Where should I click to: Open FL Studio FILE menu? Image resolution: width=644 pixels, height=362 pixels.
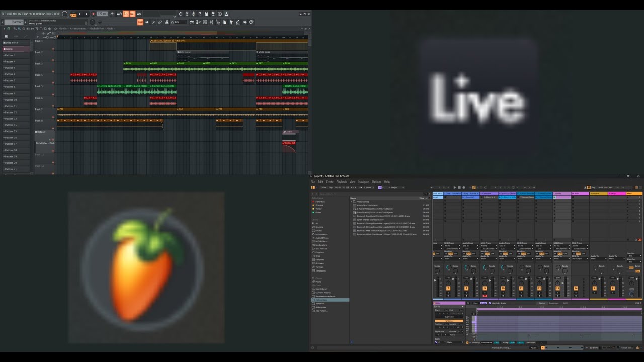pos(4,14)
